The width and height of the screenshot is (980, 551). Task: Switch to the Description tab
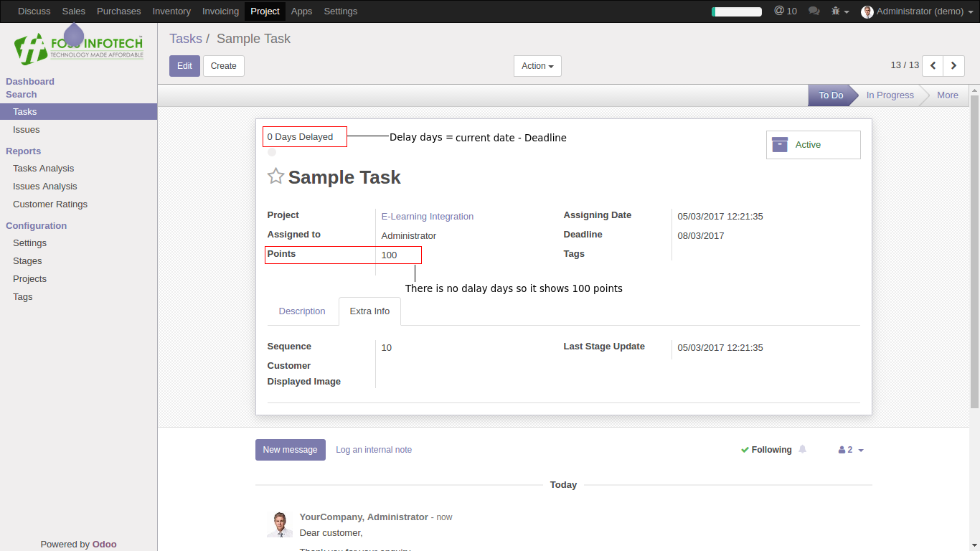[x=302, y=311]
